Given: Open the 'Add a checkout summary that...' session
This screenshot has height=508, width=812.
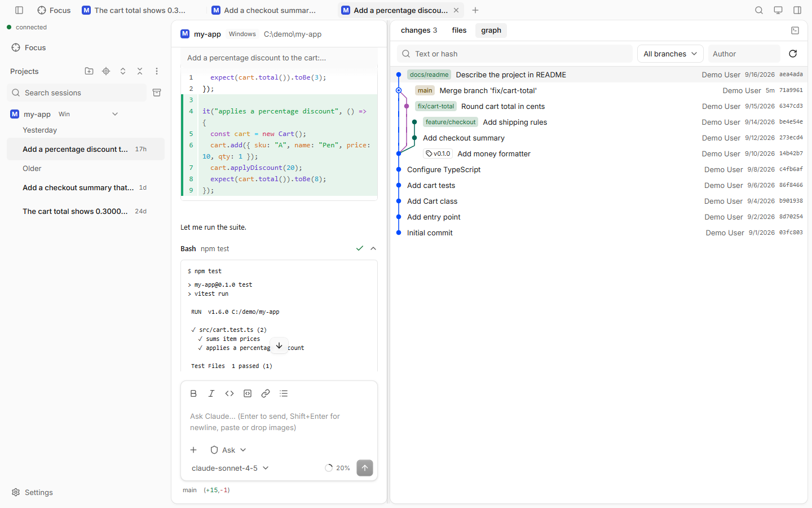Looking at the screenshot, I should [x=86, y=187].
